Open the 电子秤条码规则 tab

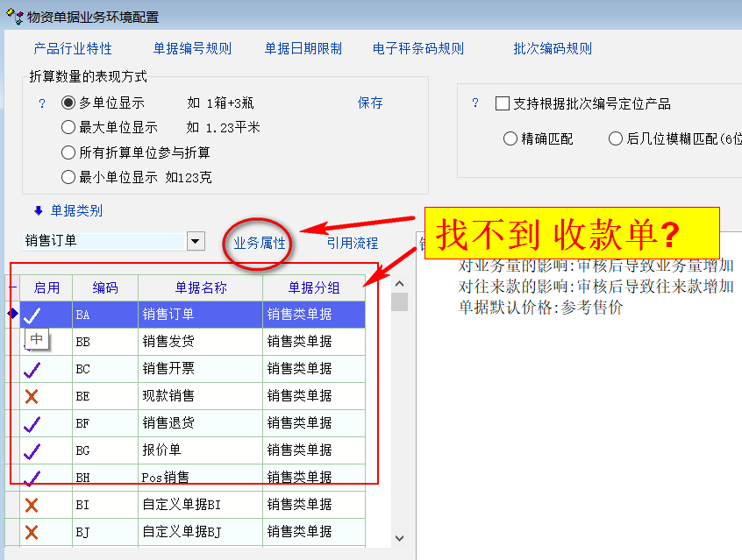click(418, 49)
